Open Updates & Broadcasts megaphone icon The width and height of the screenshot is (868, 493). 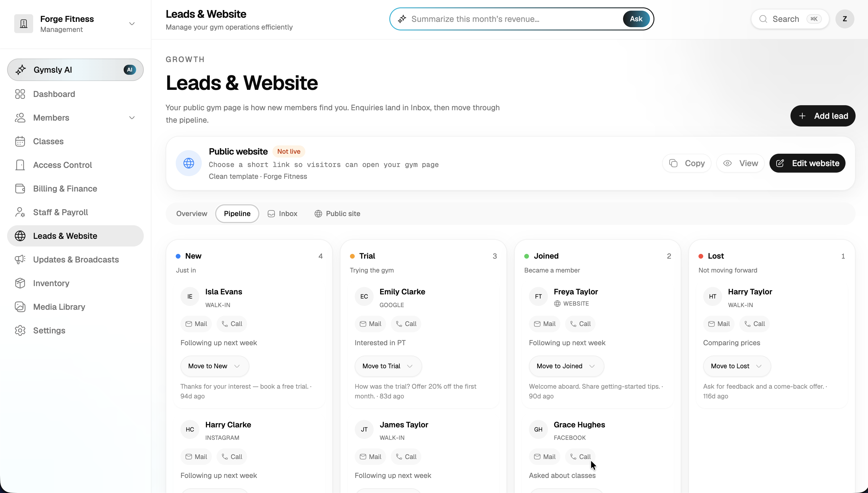20,260
